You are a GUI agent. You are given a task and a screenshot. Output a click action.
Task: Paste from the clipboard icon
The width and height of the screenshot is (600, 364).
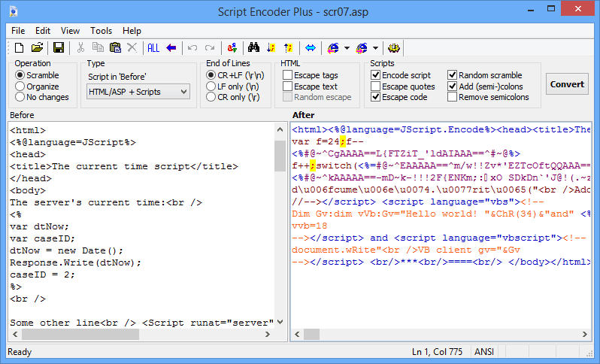click(x=115, y=48)
